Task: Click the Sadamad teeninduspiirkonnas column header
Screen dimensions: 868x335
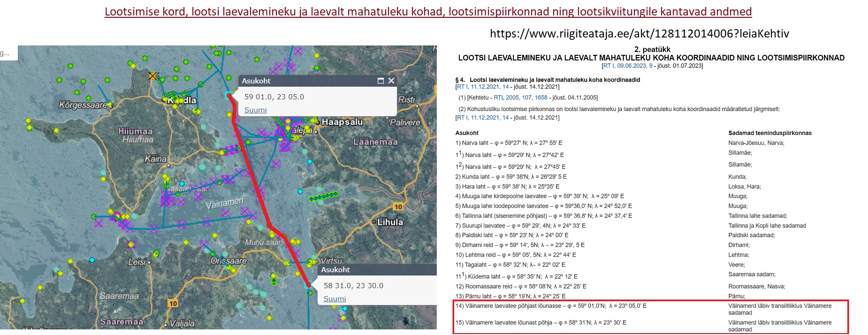Action: (x=770, y=133)
